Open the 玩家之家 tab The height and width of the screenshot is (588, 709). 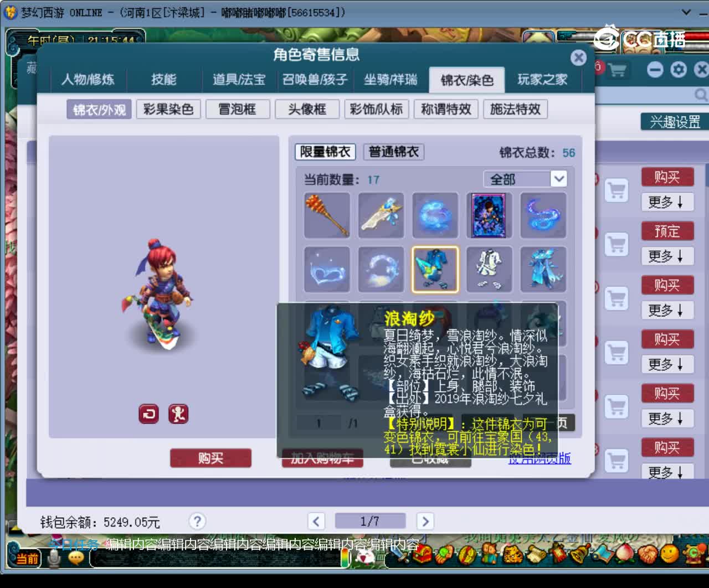[x=542, y=80]
